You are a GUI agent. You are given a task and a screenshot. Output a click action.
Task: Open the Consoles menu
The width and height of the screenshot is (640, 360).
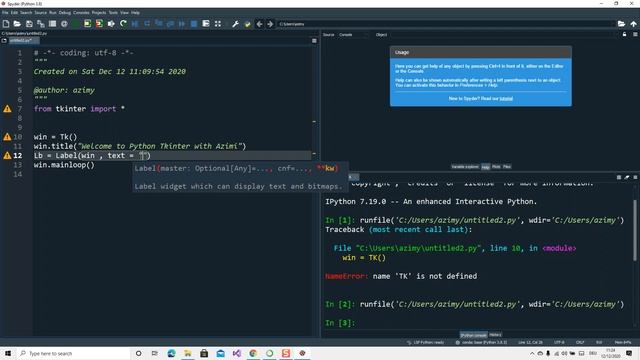[81, 13]
